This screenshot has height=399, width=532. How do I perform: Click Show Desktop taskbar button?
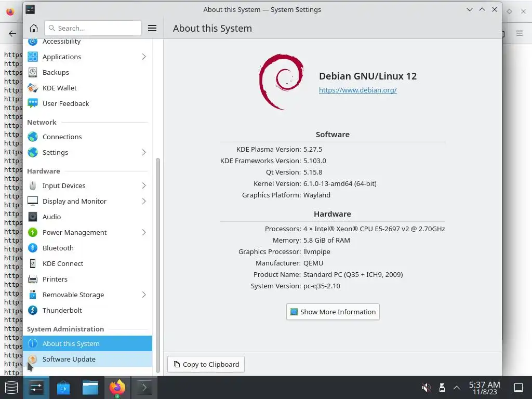click(518, 388)
